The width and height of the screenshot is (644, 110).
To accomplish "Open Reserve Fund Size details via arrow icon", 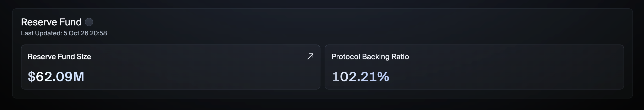I will 310,56.
